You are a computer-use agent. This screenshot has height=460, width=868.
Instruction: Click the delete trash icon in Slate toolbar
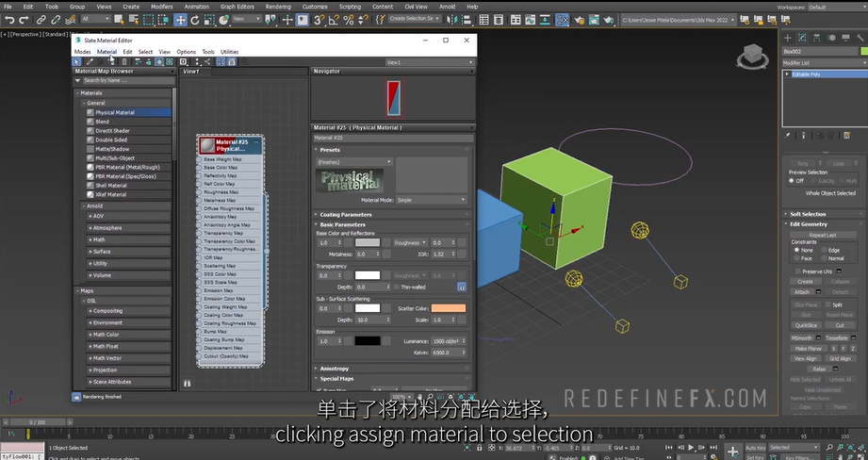pos(124,62)
